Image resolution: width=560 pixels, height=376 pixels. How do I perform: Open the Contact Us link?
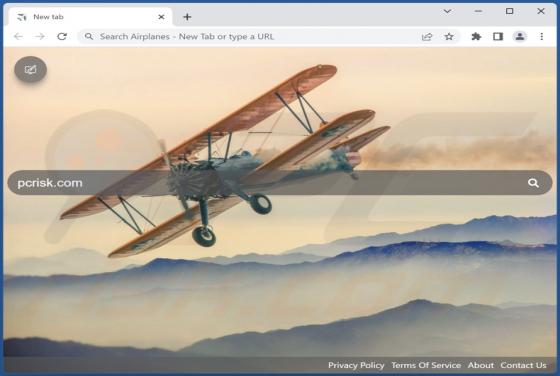[523, 365]
